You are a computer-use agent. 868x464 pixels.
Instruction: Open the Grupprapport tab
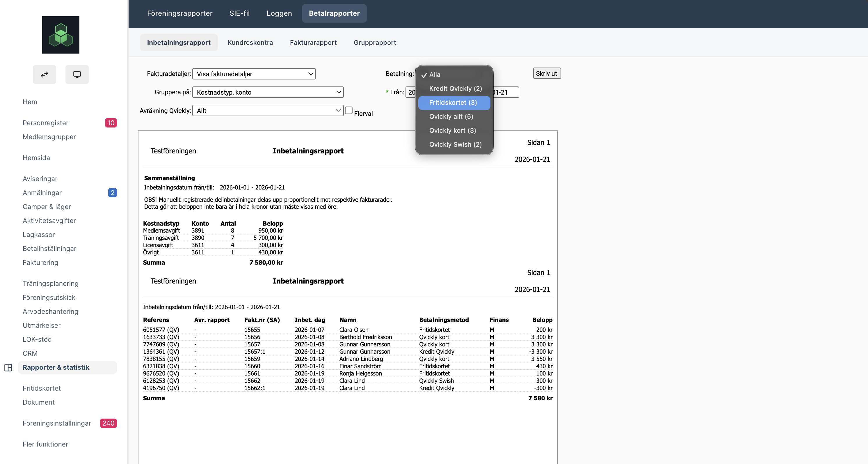point(375,42)
